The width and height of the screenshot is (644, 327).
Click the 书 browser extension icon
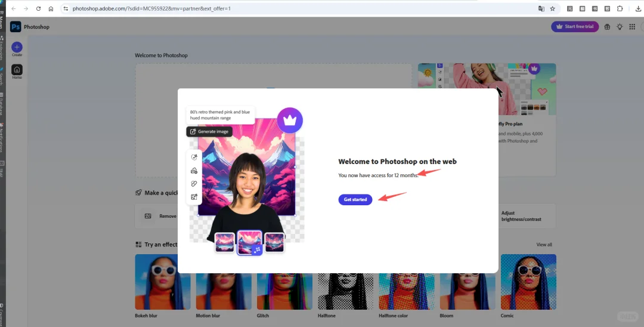tap(595, 8)
